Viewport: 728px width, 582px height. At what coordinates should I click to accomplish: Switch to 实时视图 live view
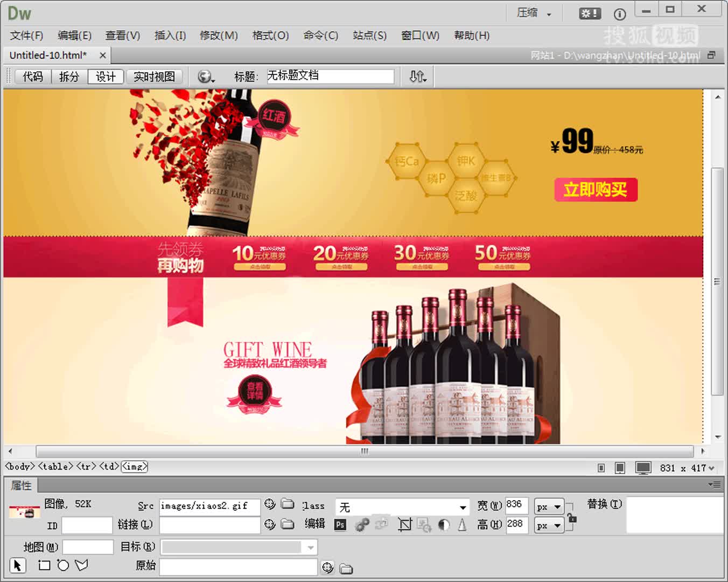pyautogui.click(x=154, y=77)
